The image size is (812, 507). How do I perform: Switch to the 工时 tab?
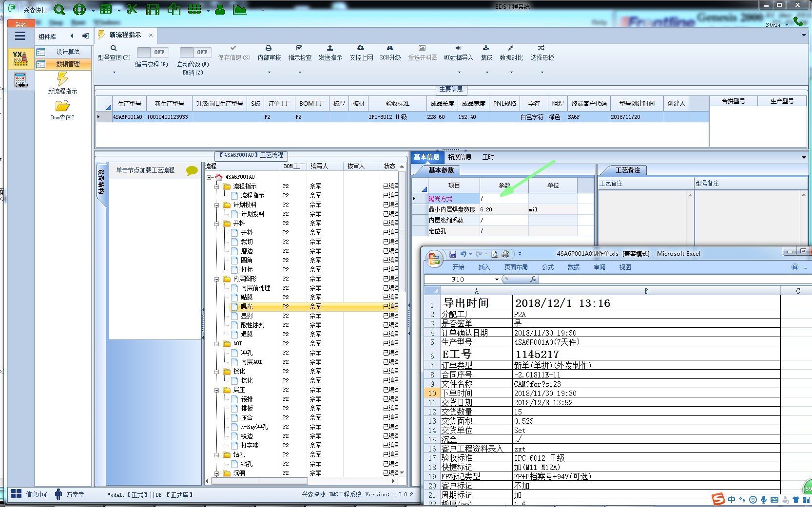[x=488, y=157]
